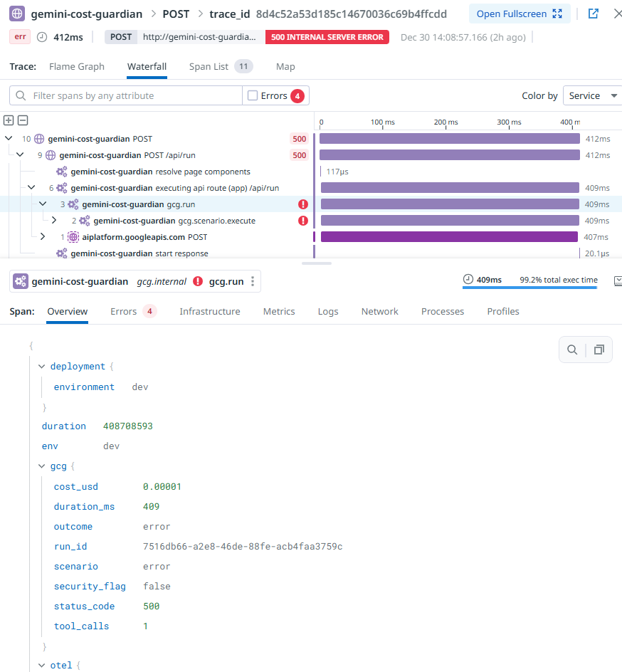The width and height of the screenshot is (622, 672).
Task: Open the Infrastructure tab
Action: click(x=210, y=312)
